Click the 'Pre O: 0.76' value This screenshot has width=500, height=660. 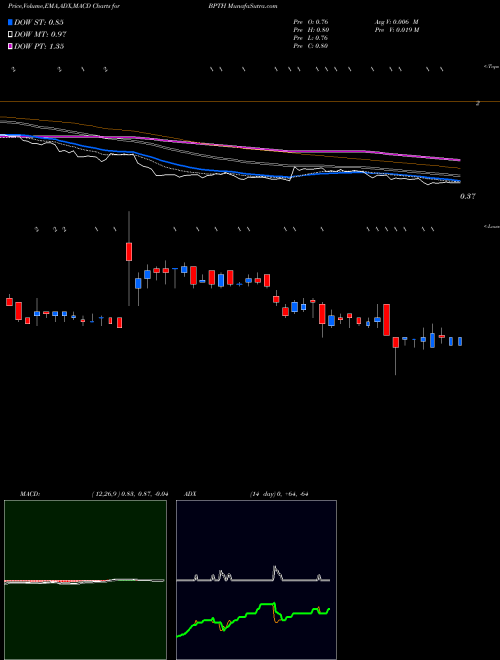point(311,22)
